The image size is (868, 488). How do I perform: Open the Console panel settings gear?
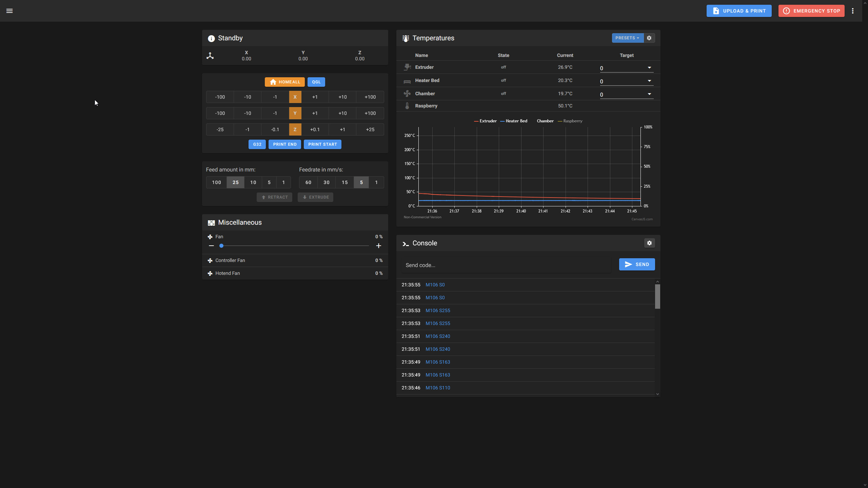pyautogui.click(x=649, y=243)
